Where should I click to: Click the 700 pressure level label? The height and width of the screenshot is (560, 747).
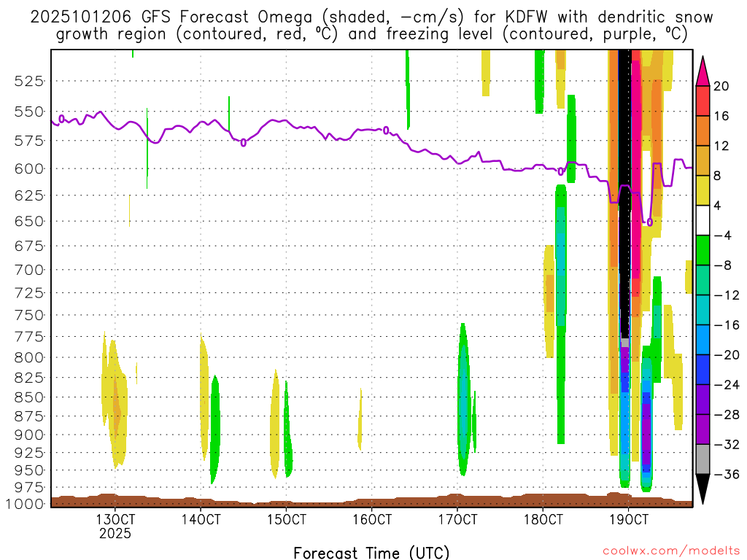[x=29, y=270]
